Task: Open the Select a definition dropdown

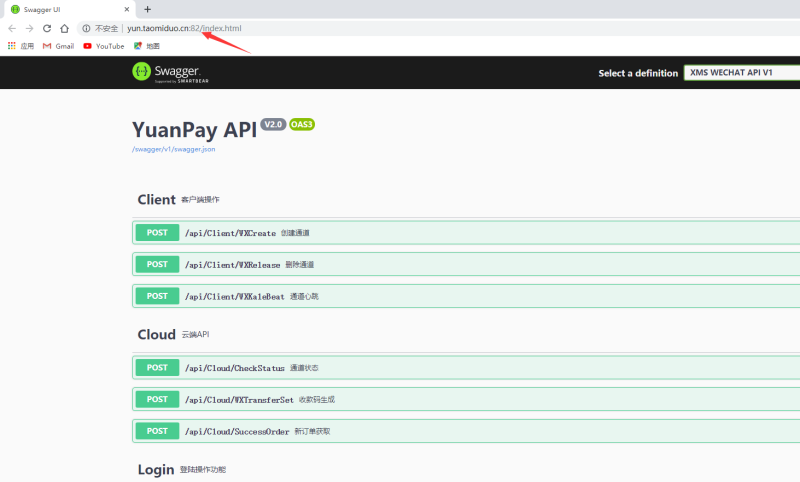Action: (742, 72)
